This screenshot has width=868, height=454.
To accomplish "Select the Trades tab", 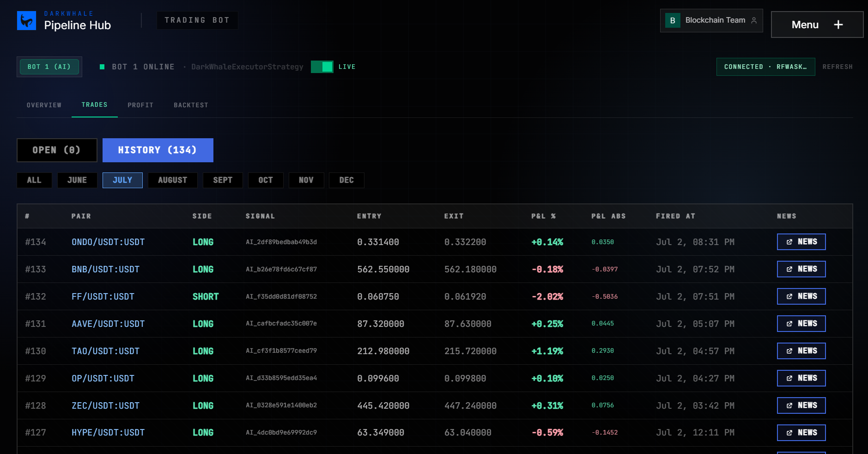I will (x=95, y=105).
